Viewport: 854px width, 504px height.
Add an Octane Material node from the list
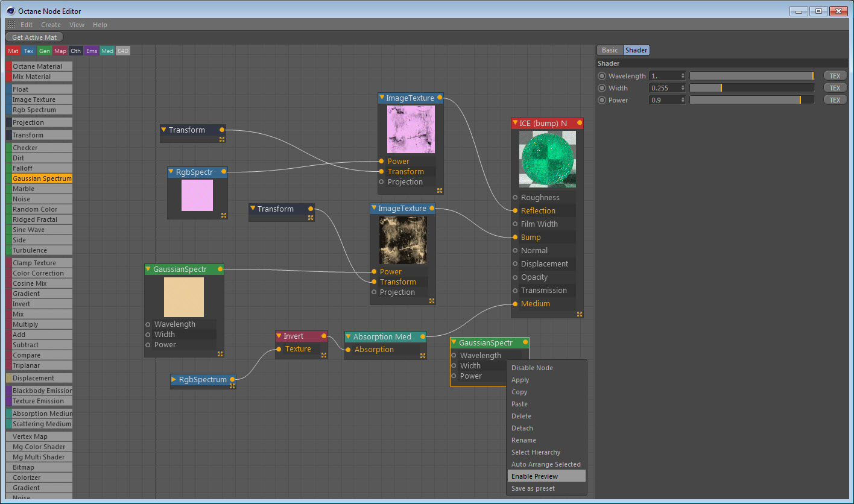click(39, 66)
